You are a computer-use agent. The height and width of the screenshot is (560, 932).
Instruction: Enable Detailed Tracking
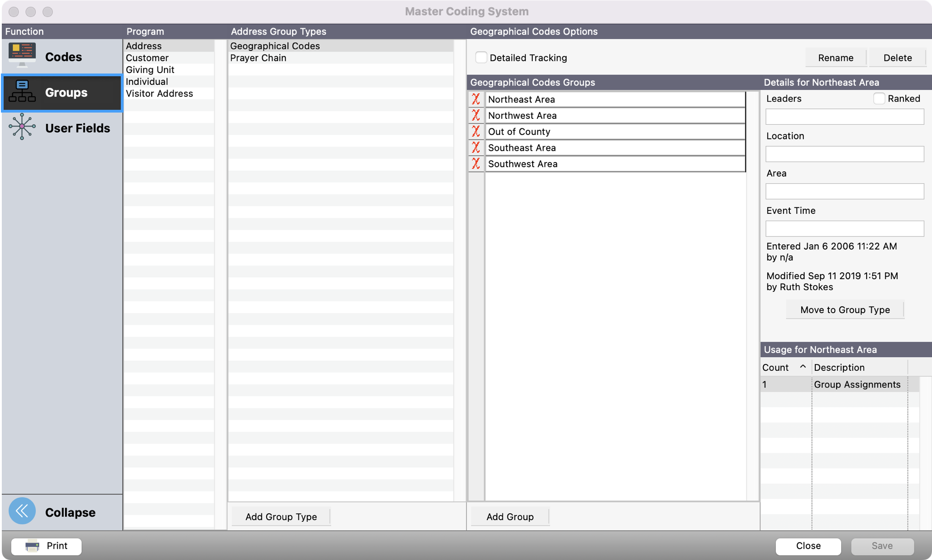[481, 57]
